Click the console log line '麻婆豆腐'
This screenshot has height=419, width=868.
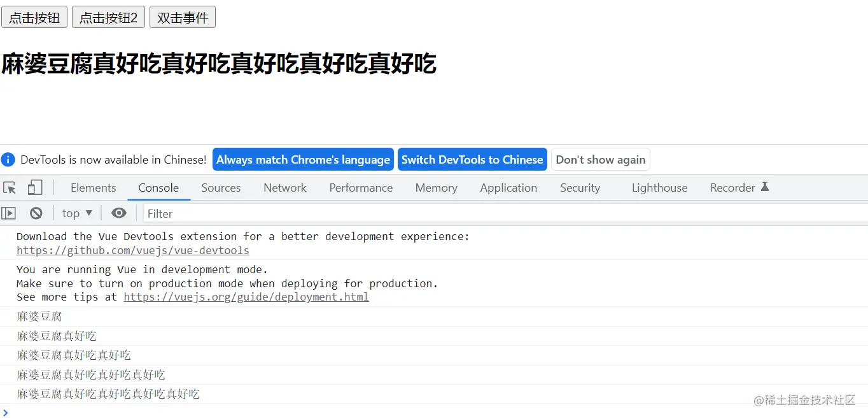coord(39,316)
